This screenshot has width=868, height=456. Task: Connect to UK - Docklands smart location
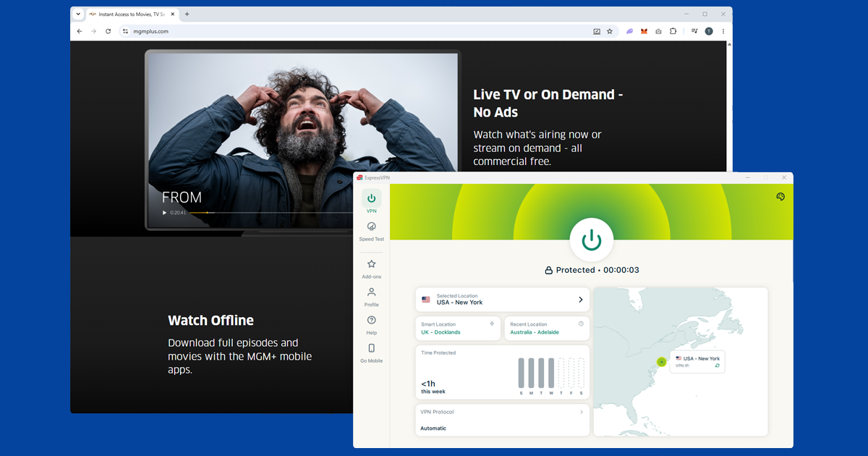[x=458, y=329]
